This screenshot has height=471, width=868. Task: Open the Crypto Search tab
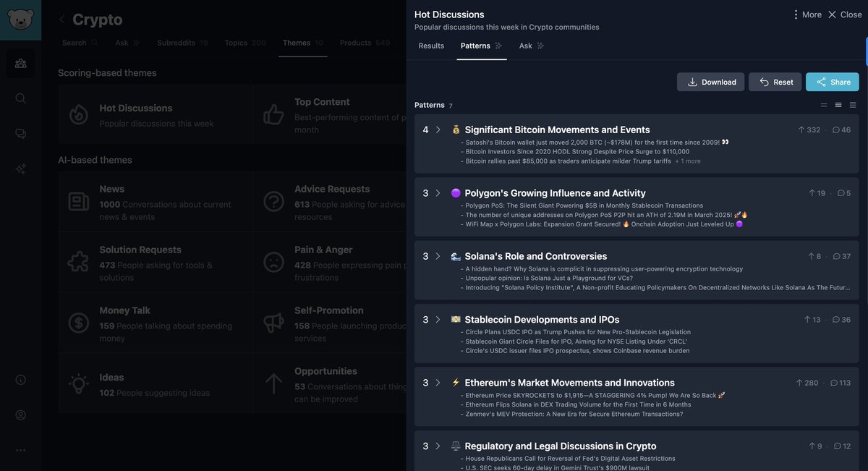[x=80, y=43]
